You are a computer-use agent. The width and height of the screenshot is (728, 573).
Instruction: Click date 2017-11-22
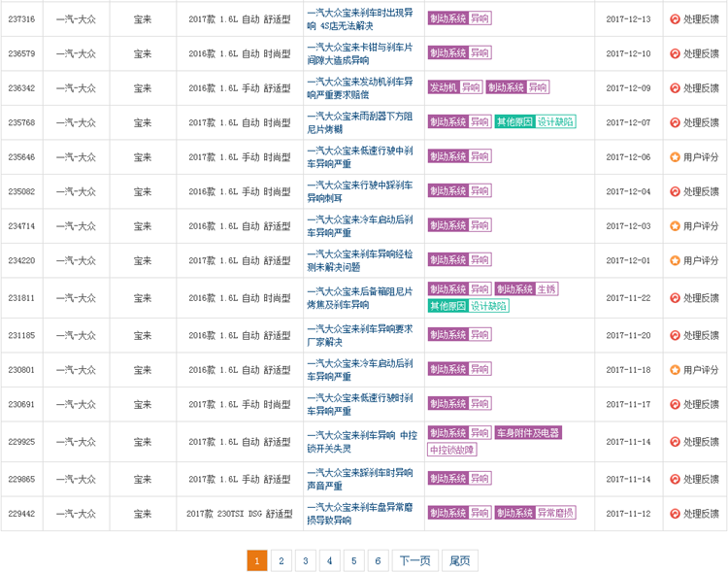click(x=628, y=298)
